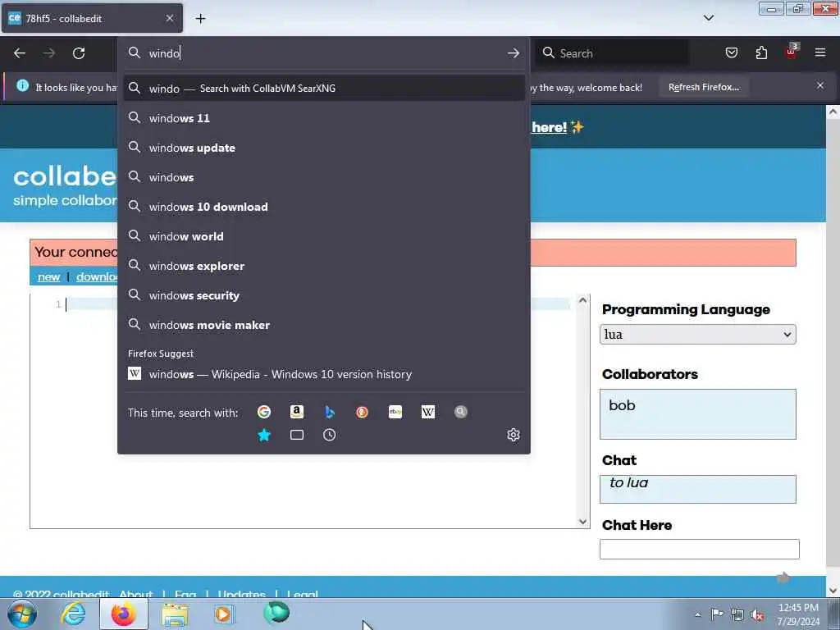This screenshot has width=840, height=630.
Task: Select the 'windows movie maker' suggestion
Action: coord(324,325)
